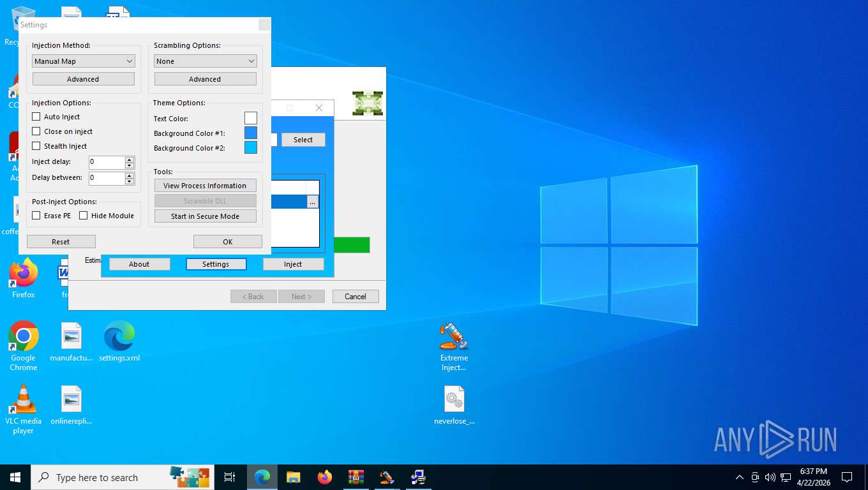
Task: Click Advanced under Injection Method
Action: [84, 79]
